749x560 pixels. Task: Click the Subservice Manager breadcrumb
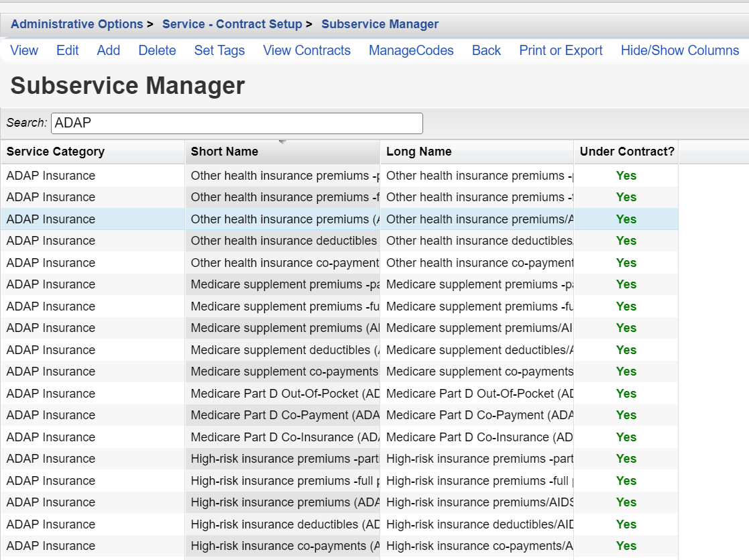(x=380, y=24)
